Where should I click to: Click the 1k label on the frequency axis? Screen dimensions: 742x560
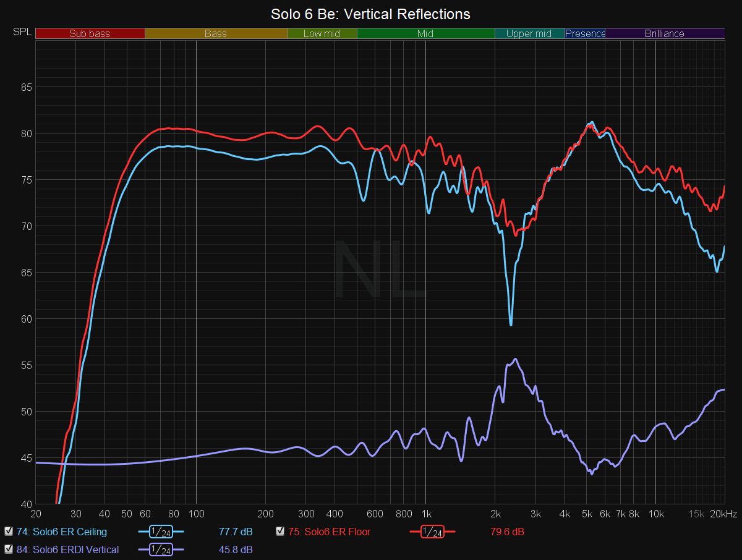(x=425, y=514)
